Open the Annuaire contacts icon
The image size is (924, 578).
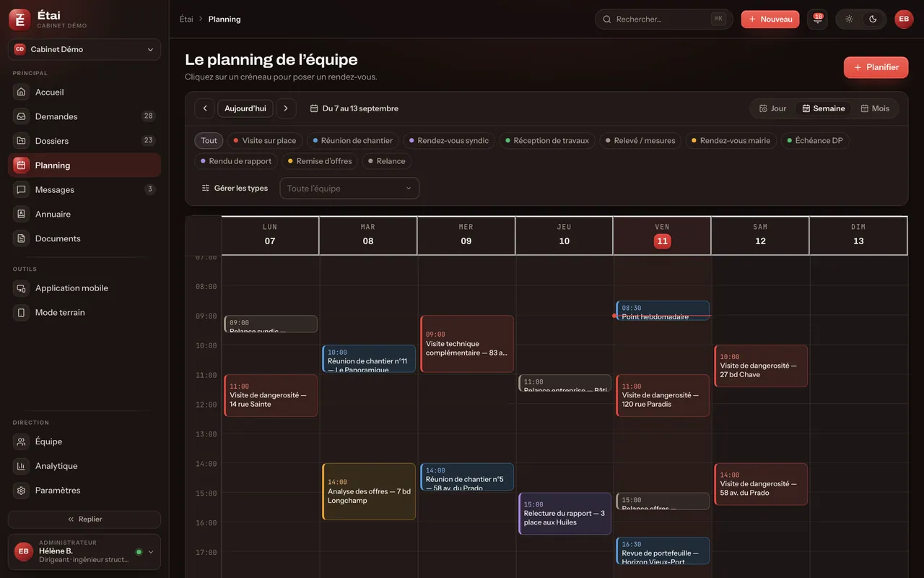pyautogui.click(x=21, y=214)
